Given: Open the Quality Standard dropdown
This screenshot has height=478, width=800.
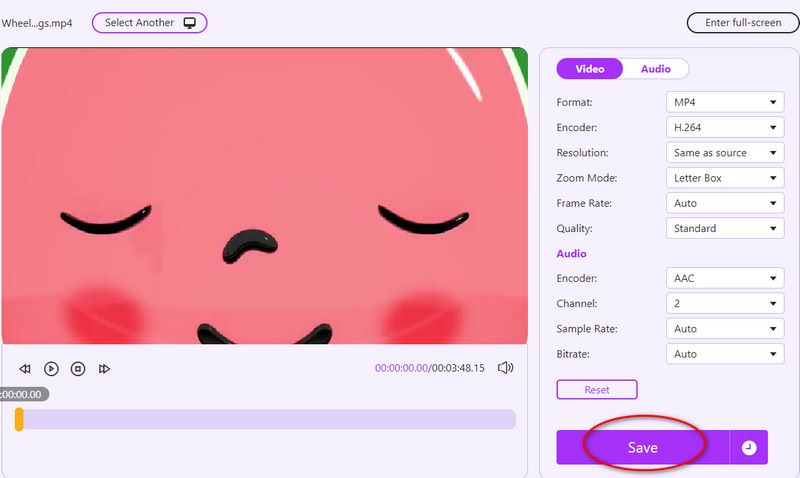Looking at the screenshot, I should click(725, 228).
